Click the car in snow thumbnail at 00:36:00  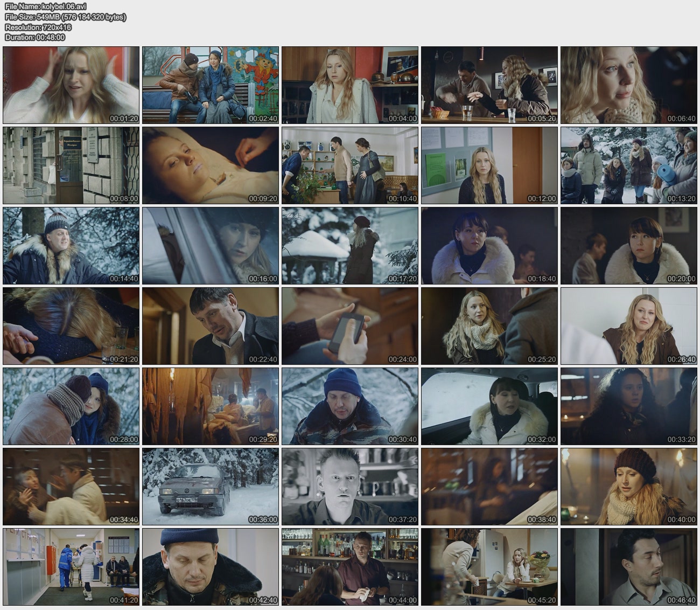coord(211,487)
